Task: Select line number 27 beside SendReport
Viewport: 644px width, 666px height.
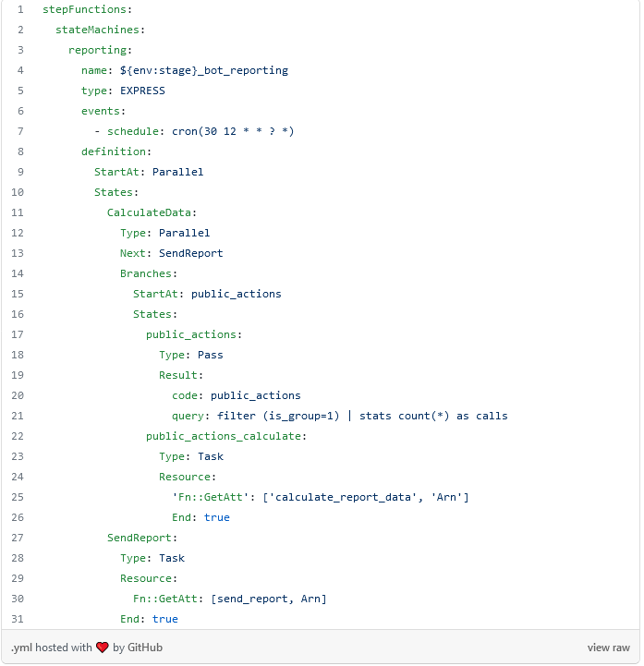Action: [x=19, y=538]
